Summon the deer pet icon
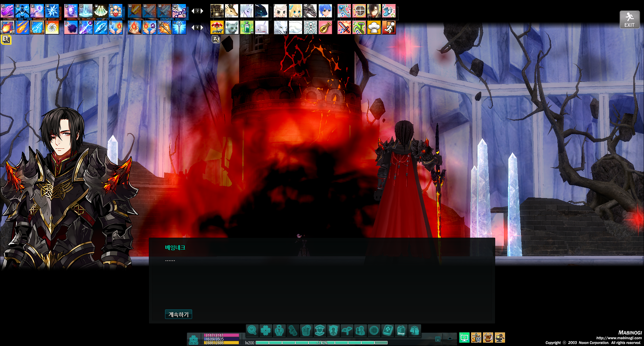 pos(232,11)
